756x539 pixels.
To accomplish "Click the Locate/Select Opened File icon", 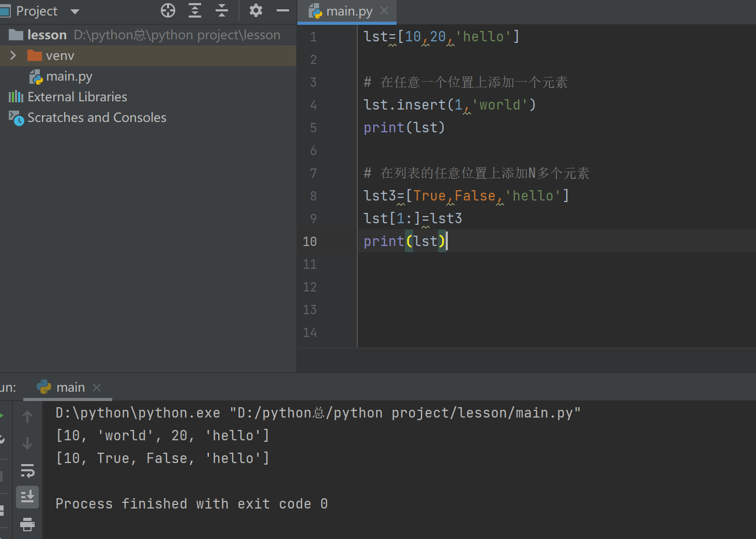I will [x=168, y=10].
